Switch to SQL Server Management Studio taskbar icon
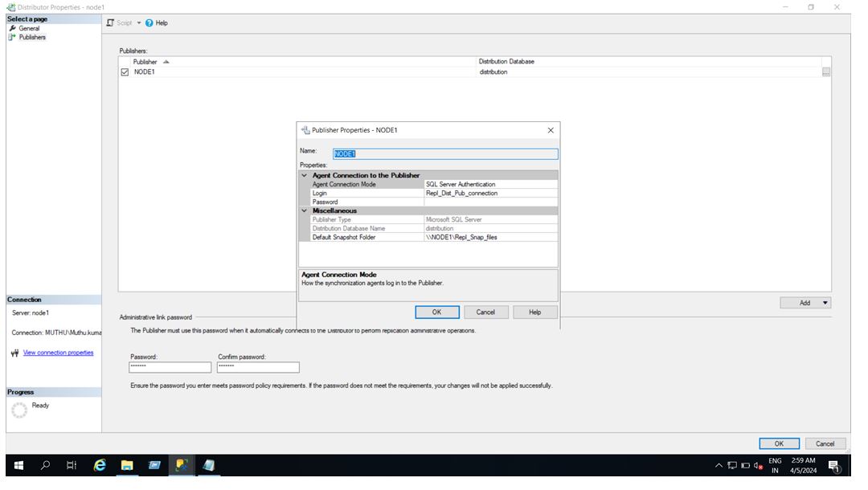868x490 pixels. [x=182, y=466]
